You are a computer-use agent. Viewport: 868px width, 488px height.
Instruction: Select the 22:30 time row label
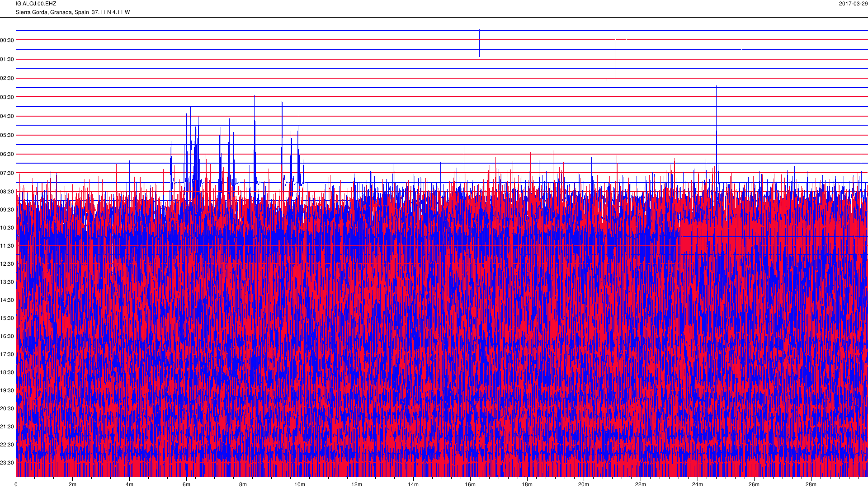[x=7, y=445]
